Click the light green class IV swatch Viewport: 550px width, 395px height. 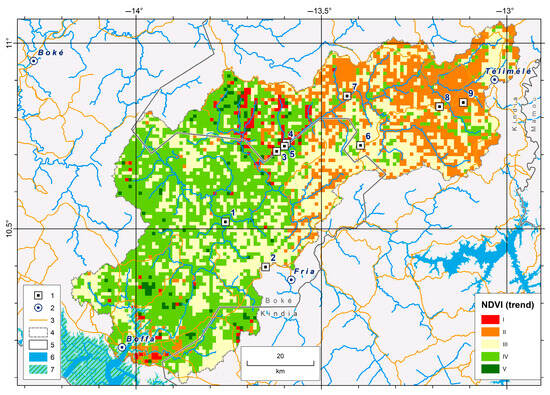(490, 357)
